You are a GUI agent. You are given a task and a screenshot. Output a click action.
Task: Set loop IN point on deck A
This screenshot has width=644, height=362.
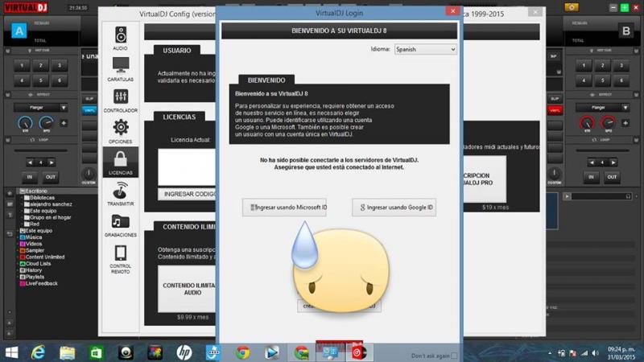pos(30,177)
